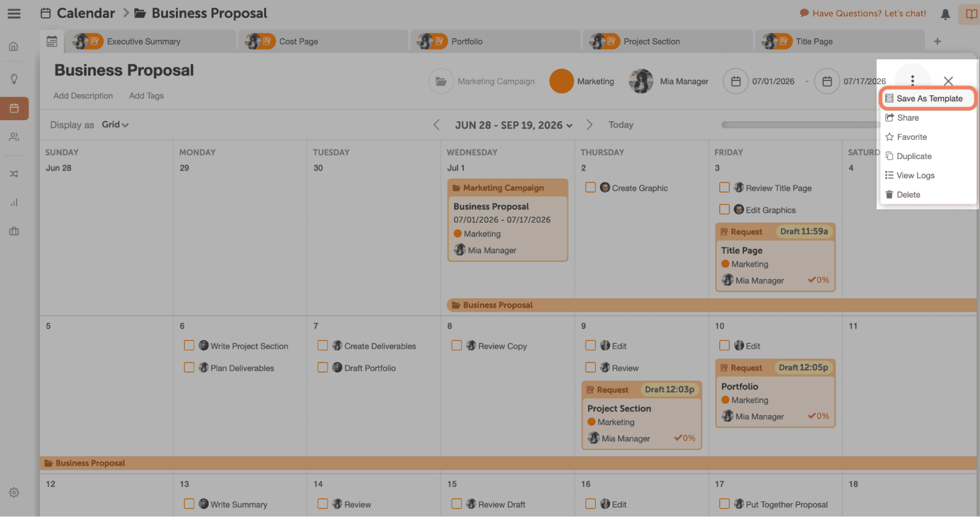Mark Write Project Section as complete
Viewport: 980px width, 517px height.
click(189, 345)
